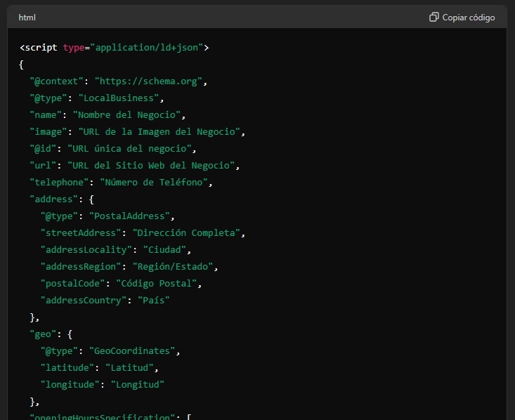Click the copy icon beside Copiar código
The width and height of the screenshot is (515, 420).
[x=433, y=17]
